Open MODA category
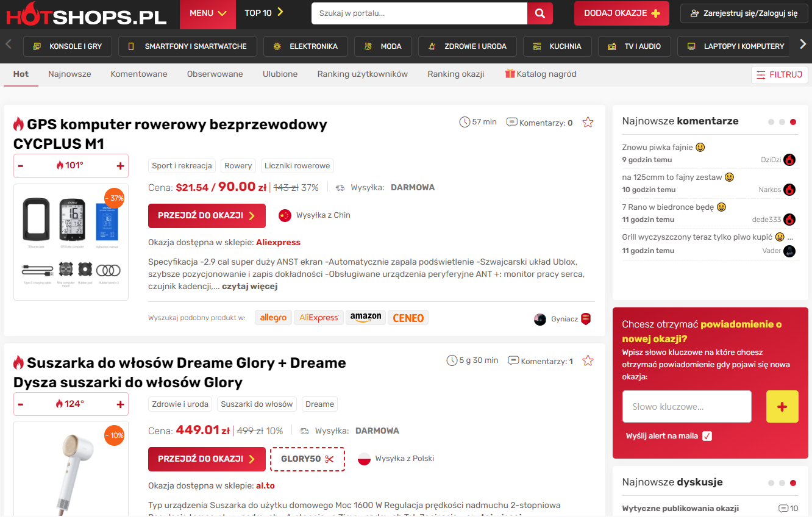This screenshot has height=519, width=812. (383, 46)
